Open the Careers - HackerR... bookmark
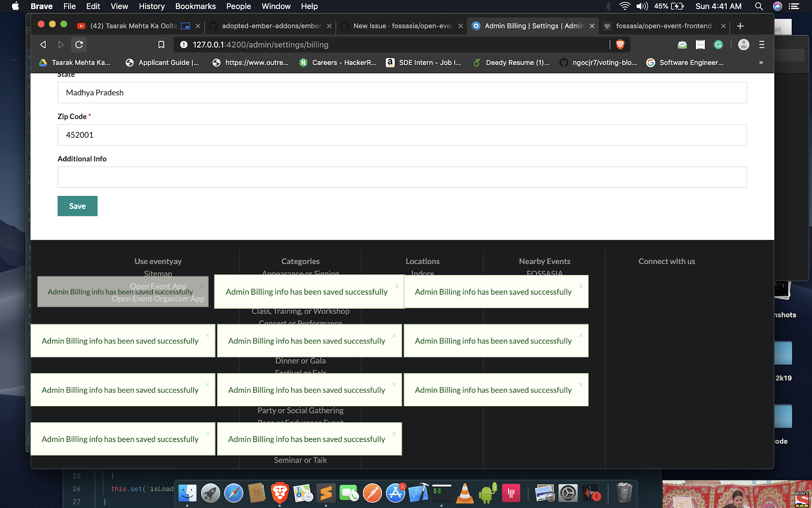Screen dimensions: 812x508 pos(338,62)
